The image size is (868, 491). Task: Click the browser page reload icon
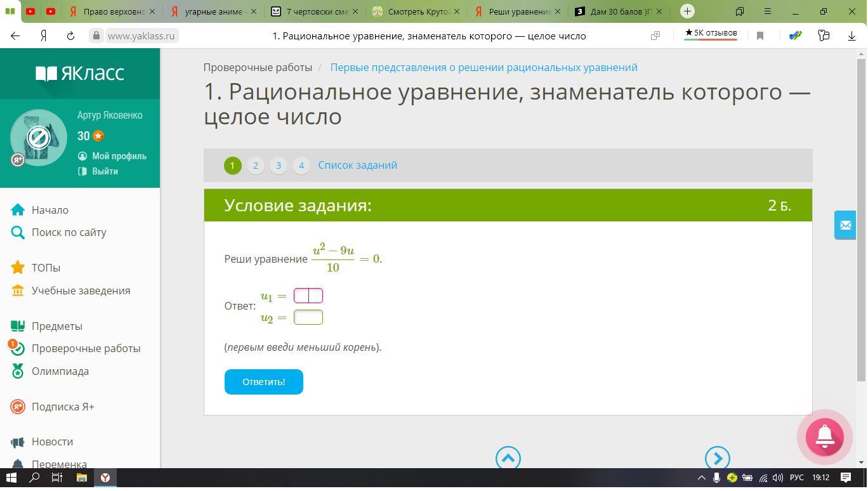[x=70, y=36]
